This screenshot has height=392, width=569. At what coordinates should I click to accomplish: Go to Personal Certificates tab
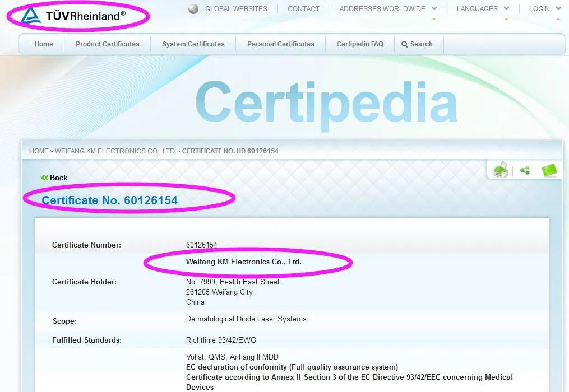tap(281, 44)
